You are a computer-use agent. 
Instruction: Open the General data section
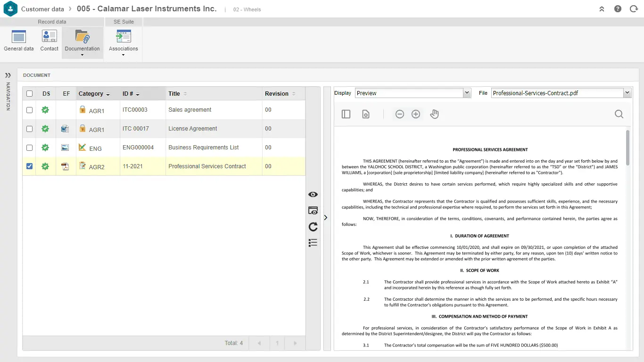click(19, 41)
